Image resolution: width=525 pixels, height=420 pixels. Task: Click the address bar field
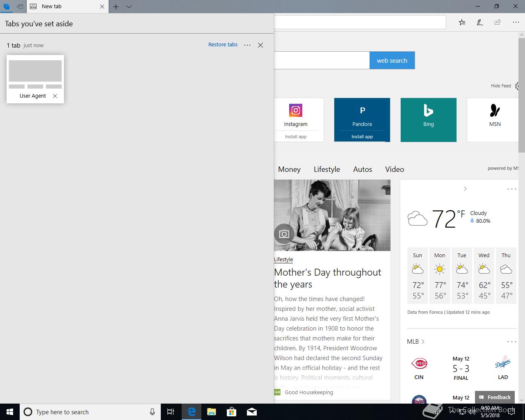coord(360,22)
